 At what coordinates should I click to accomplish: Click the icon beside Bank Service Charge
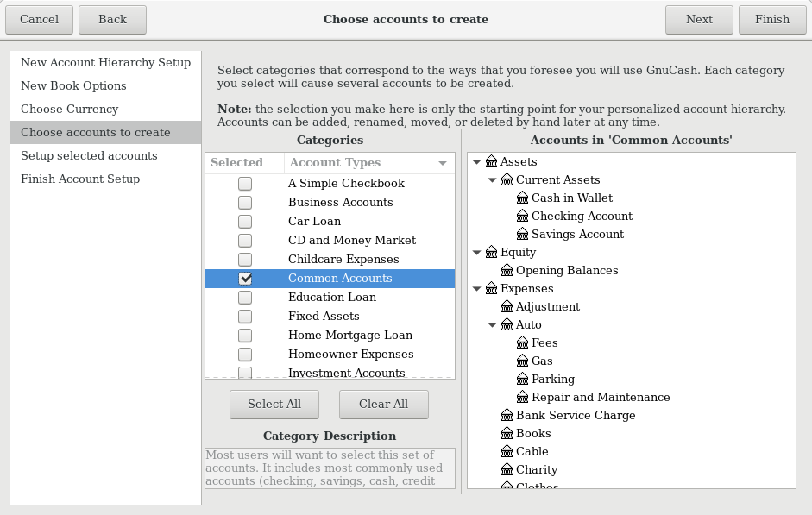pyautogui.click(x=507, y=415)
